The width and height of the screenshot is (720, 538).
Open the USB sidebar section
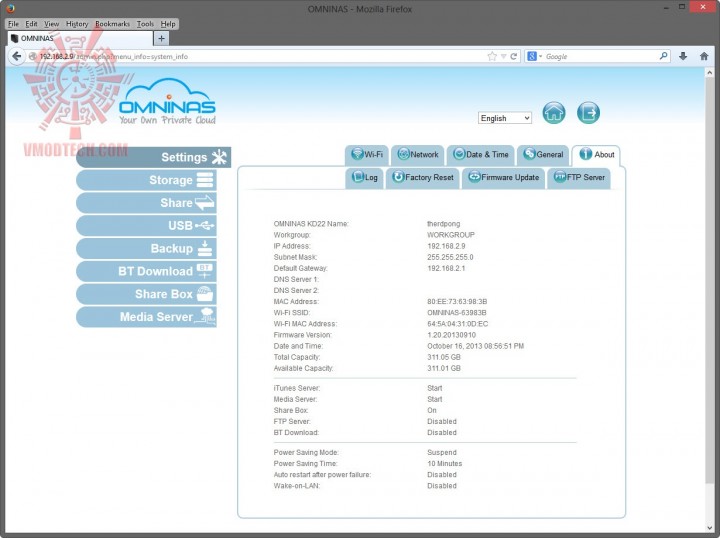click(146, 225)
